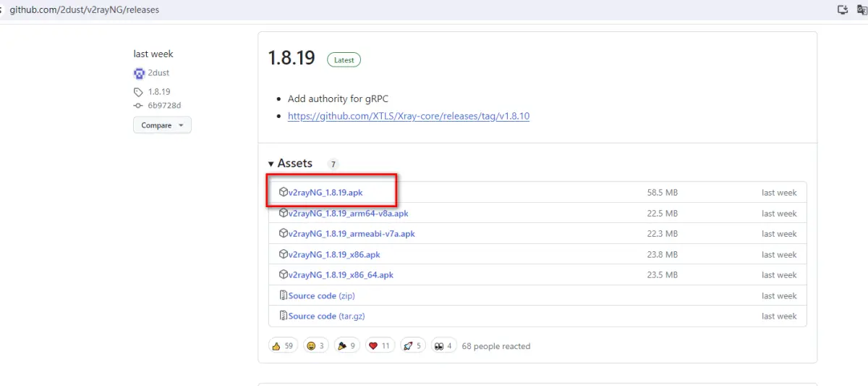This screenshot has width=868, height=386.
Task: Download v2rayNG_1.8.19_arm64-v8a.apk
Action: tap(349, 214)
